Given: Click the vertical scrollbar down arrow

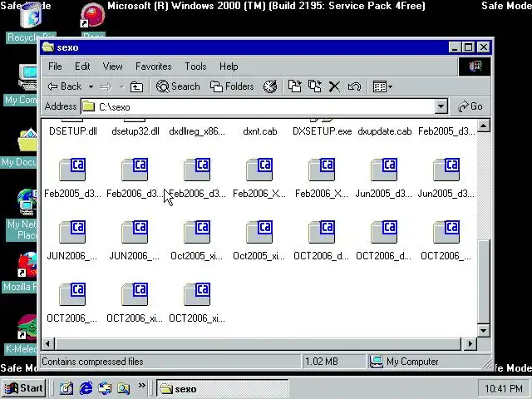Looking at the screenshot, I should pyautogui.click(x=484, y=330).
